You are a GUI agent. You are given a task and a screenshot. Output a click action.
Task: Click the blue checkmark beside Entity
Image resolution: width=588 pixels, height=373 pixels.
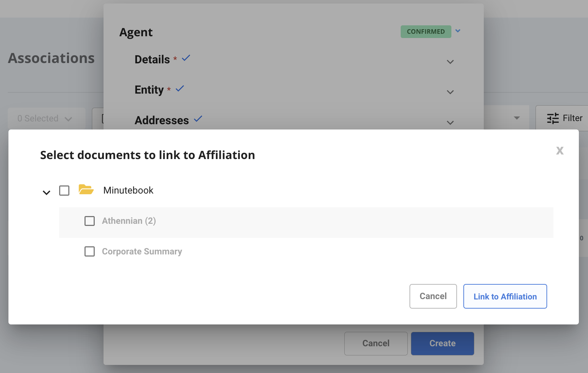[180, 88]
